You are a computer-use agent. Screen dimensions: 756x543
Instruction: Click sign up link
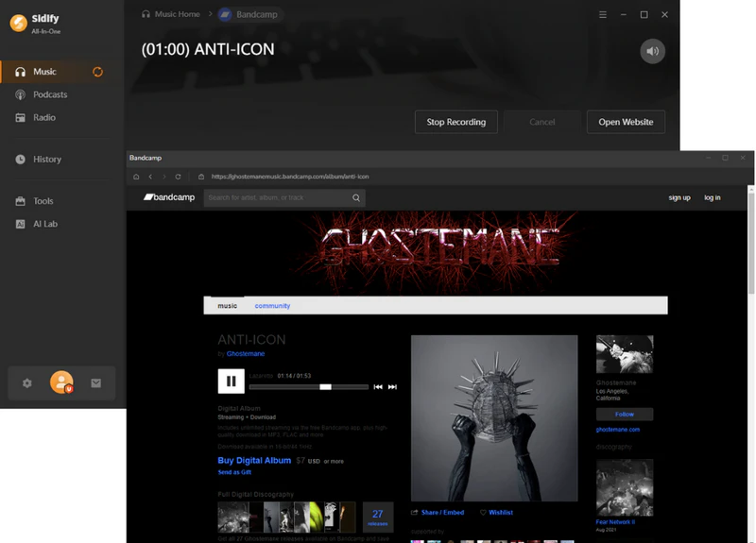click(x=679, y=197)
